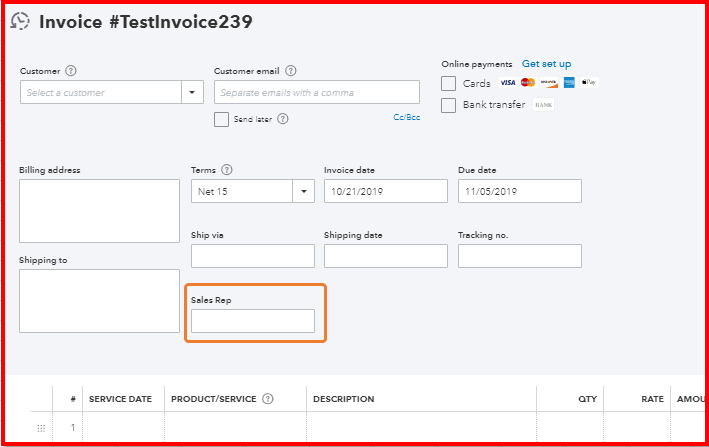This screenshot has width=709, height=447.
Task: Focus the Select a customer field
Action: (x=101, y=92)
